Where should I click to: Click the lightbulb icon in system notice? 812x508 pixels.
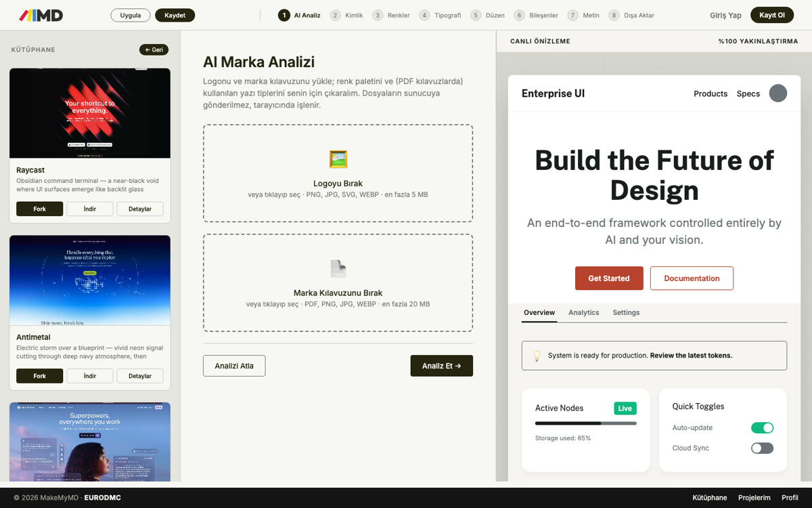point(537,355)
